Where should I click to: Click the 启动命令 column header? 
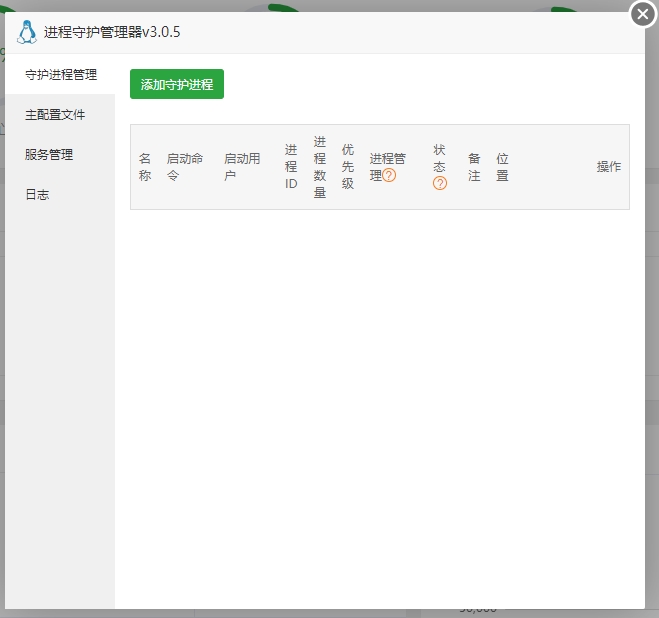[x=185, y=167]
